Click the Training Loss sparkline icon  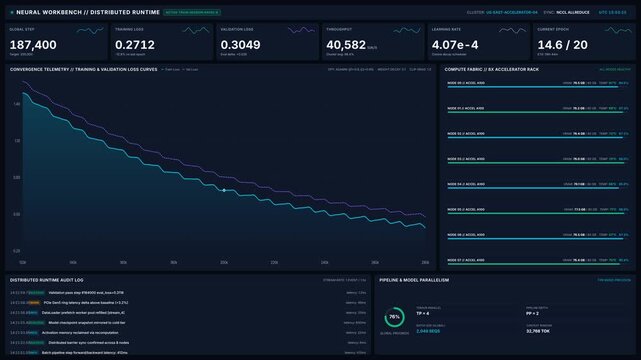(196, 30)
